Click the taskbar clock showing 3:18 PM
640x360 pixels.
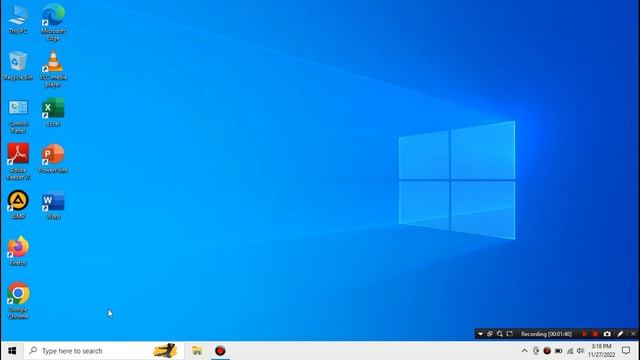point(601,351)
